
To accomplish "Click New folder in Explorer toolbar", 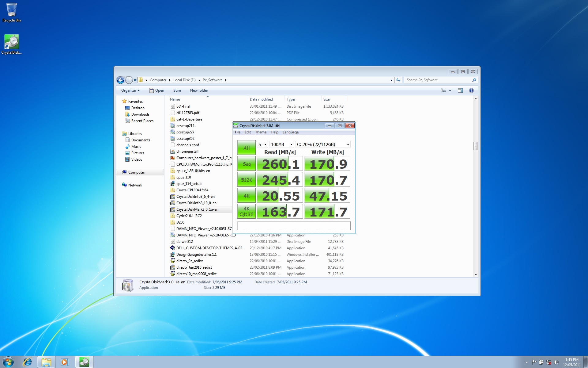I will coord(199,90).
